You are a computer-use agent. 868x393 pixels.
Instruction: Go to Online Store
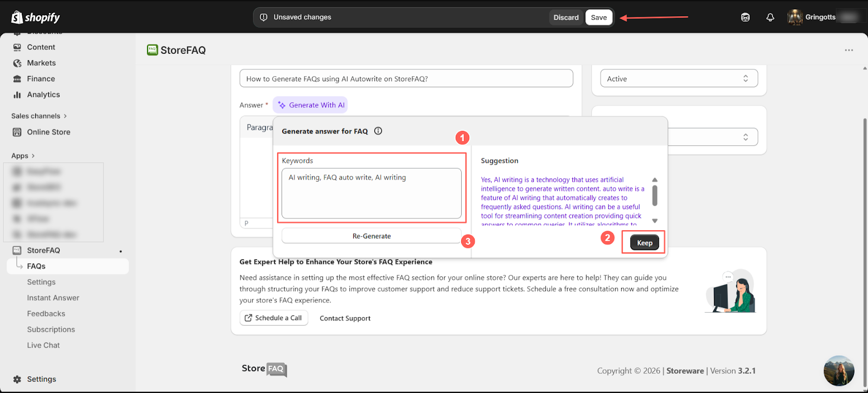pyautogui.click(x=49, y=132)
